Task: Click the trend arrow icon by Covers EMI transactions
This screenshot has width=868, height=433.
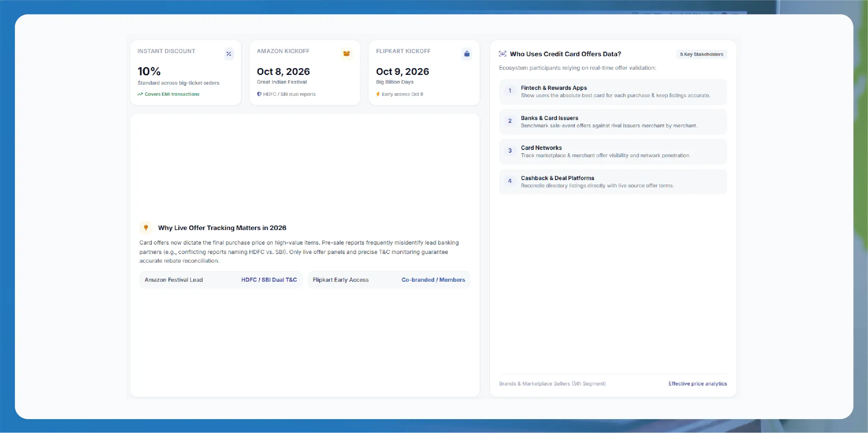Action: pyautogui.click(x=140, y=94)
